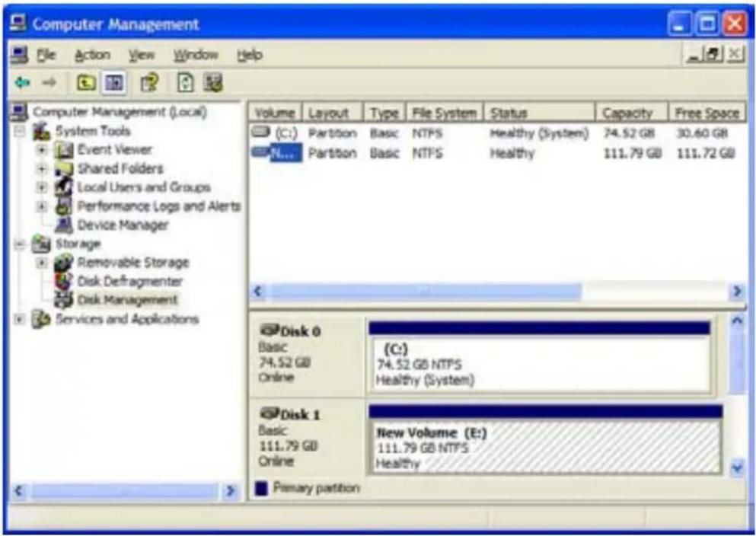This screenshot has width=756, height=536.
Task: Click the Up one level toolbar icon
Action: click(x=86, y=84)
